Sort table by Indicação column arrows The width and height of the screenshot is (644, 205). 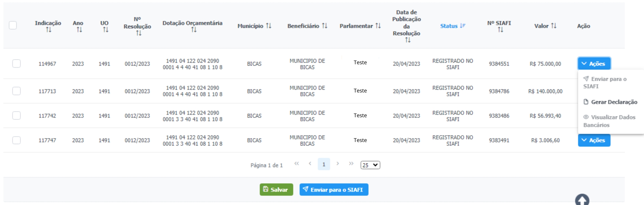pos(49,30)
